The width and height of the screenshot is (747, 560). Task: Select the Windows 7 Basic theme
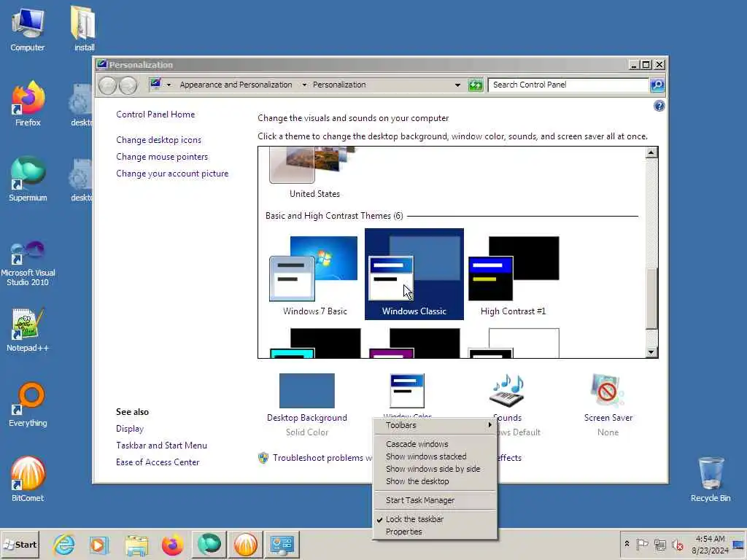(314, 275)
